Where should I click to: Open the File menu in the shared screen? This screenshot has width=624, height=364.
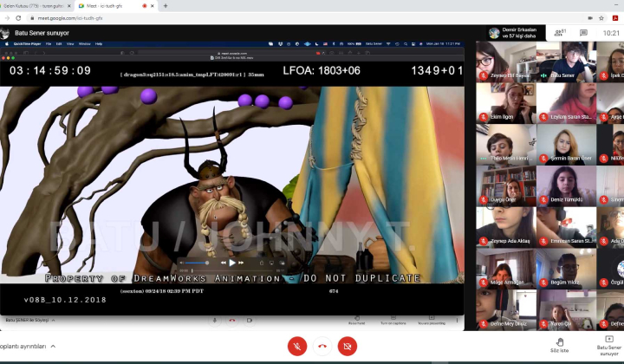(x=49, y=43)
